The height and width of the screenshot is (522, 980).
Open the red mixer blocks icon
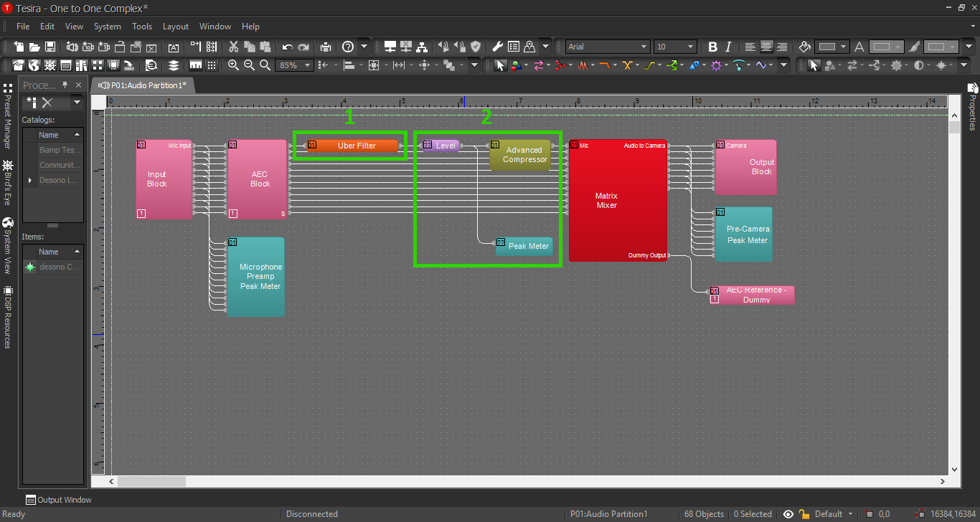pos(560,65)
